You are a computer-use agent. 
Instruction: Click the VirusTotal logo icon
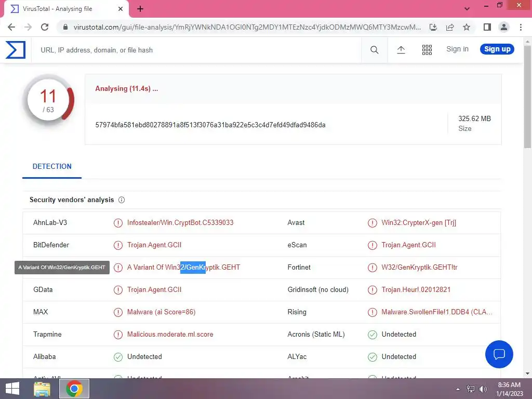[16, 50]
